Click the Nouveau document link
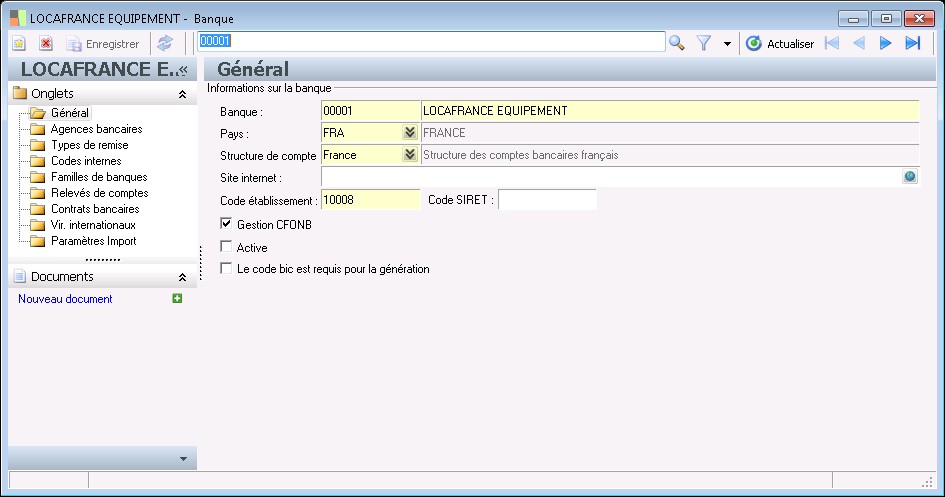945x497 pixels. 65,299
